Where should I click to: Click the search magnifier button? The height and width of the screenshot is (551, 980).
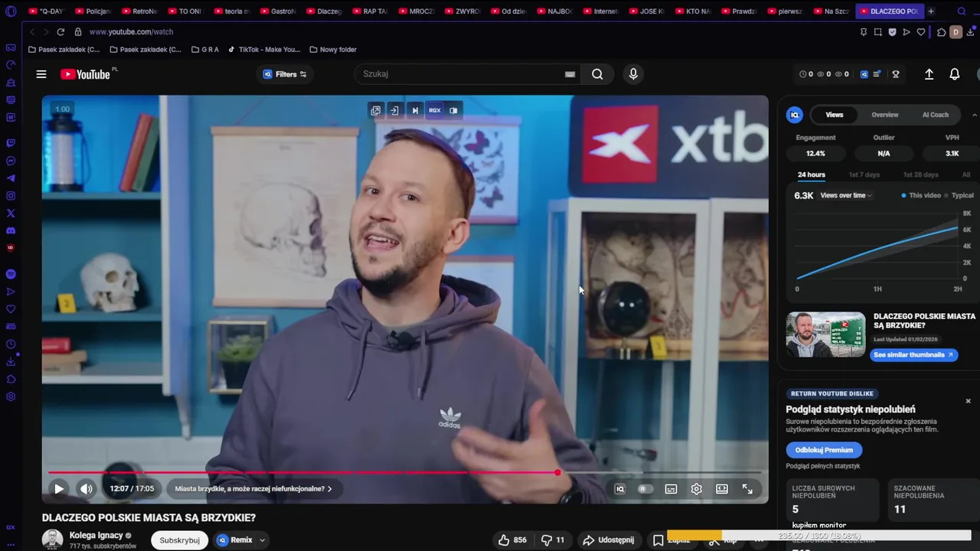pos(597,74)
